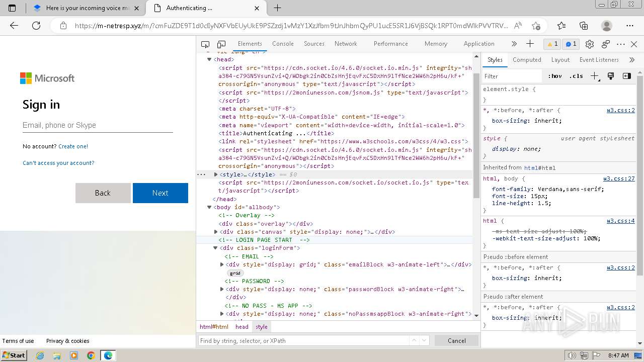
Task: Refresh the browser page
Action: [36, 26]
